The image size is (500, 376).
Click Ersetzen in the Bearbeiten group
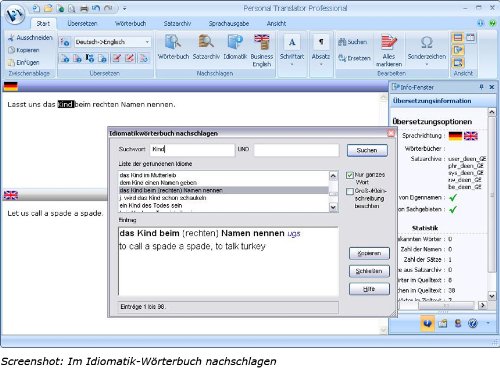pos(354,58)
